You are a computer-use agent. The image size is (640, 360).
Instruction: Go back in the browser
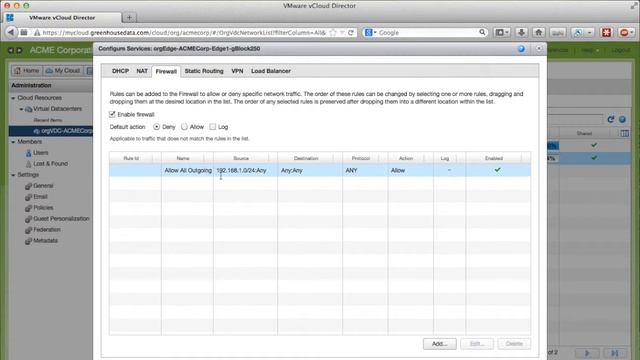11,32
